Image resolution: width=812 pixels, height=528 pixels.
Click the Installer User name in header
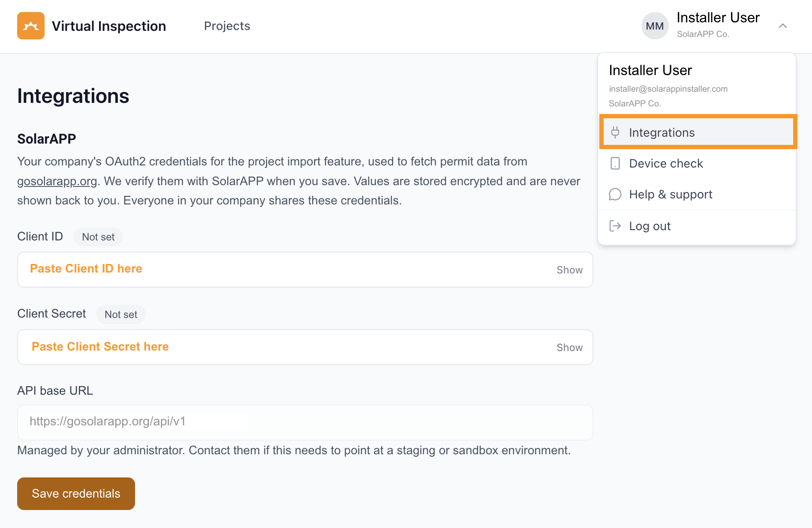click(x=718, y=18)
